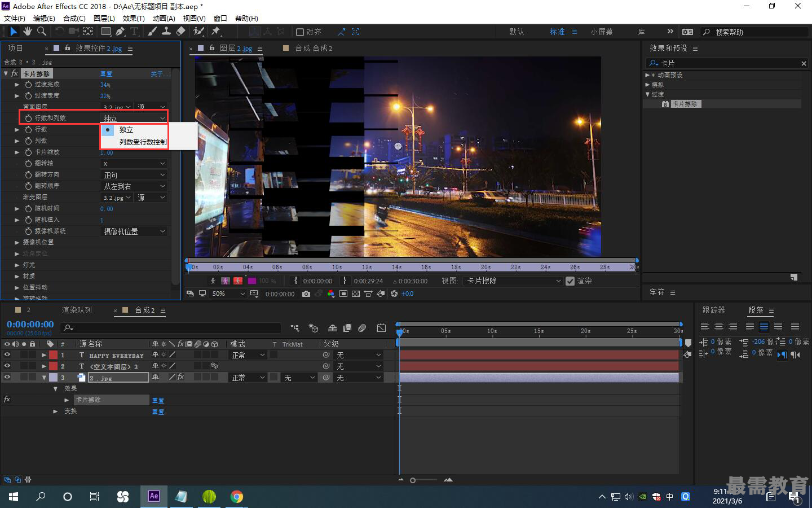Click the snapshot camera icon in viewer
The height and width of the screenshot is (508, 812).
(x=306, y=294)
